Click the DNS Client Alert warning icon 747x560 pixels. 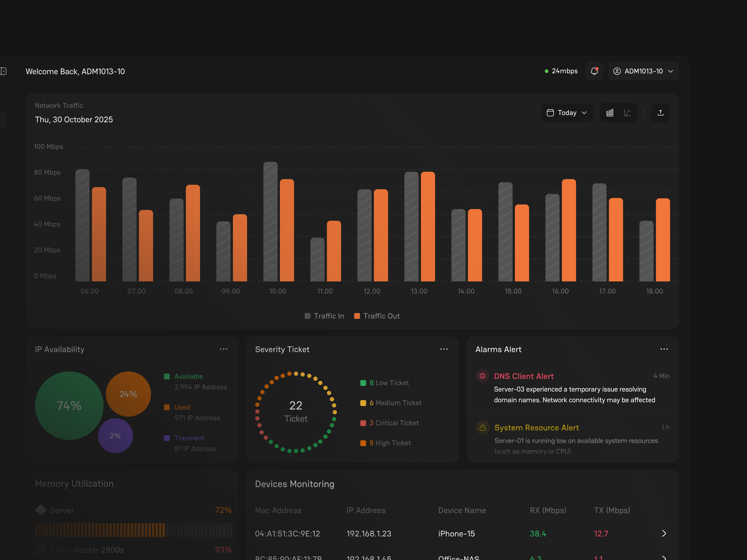482,376
